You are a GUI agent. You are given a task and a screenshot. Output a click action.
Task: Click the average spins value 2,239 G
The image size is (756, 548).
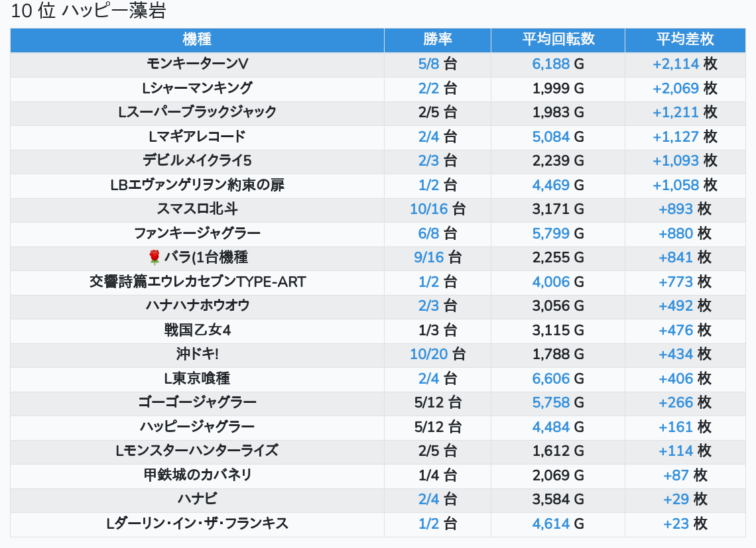(558, 160)
